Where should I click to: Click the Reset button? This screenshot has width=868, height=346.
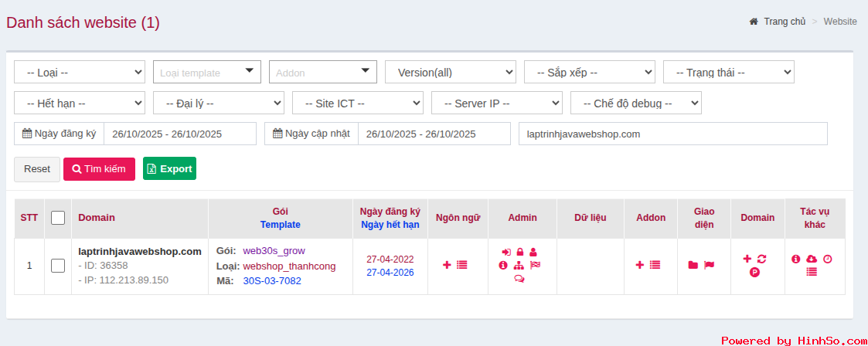(37, 169)
